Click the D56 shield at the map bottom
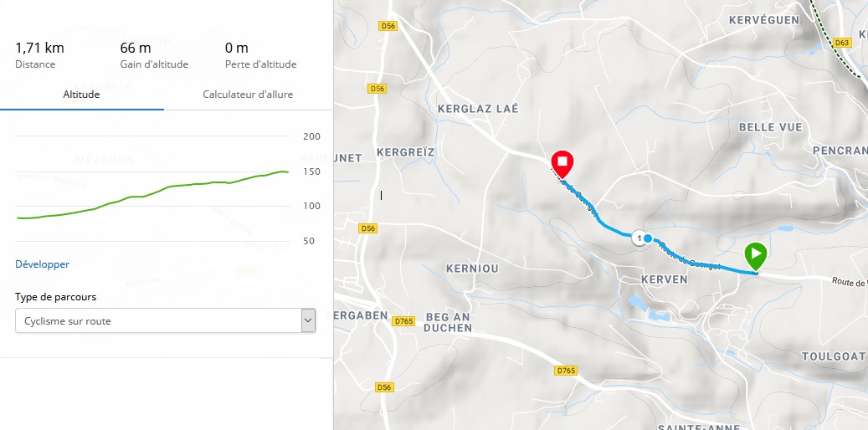Viewport: 868px width, 430px height. 384,387
